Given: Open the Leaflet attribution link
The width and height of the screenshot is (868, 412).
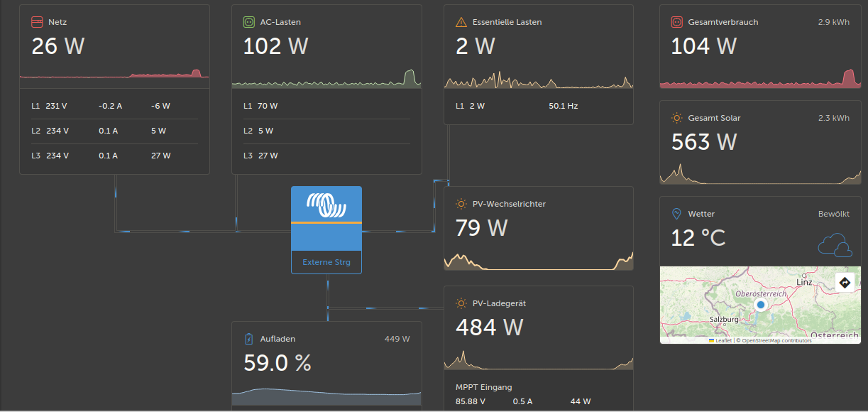Looking at the screenshot, I should (723, 341).
